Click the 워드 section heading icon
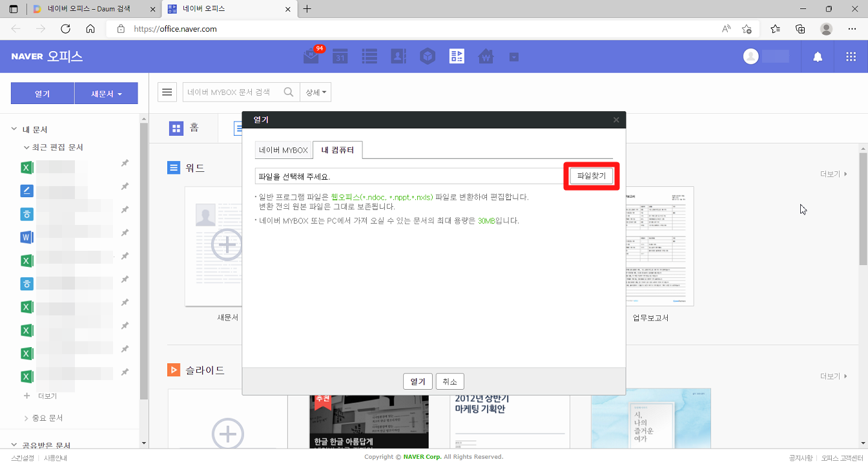868x466 pixels. (174, 168)
